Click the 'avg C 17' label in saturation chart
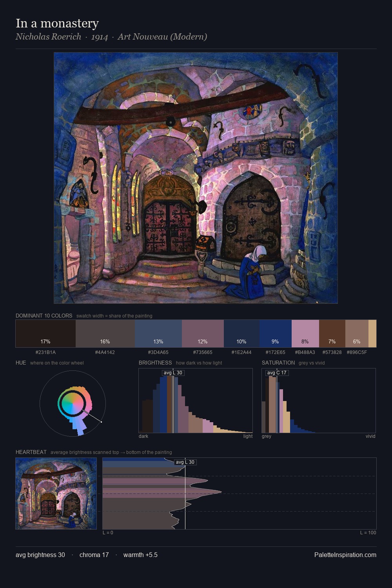Image resolution: width=392 pixels, height=588 pixels. click(x=277, y=373)
